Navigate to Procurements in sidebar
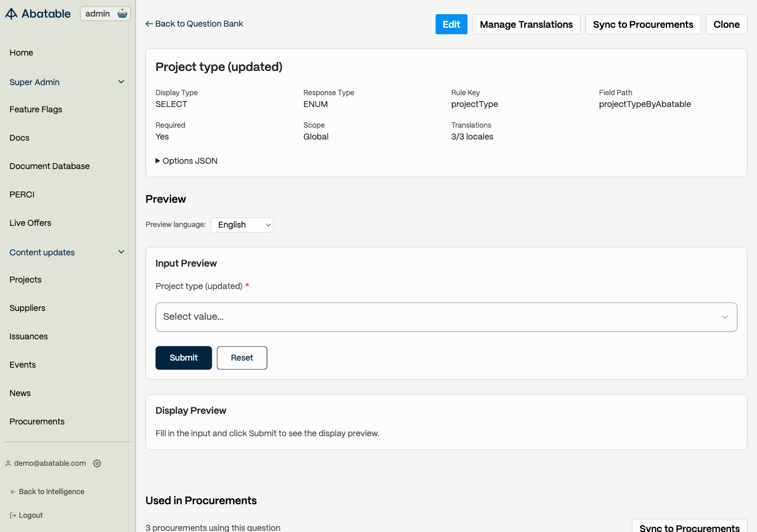The width and height of the screenshot is (757, 532). point(37,421)
